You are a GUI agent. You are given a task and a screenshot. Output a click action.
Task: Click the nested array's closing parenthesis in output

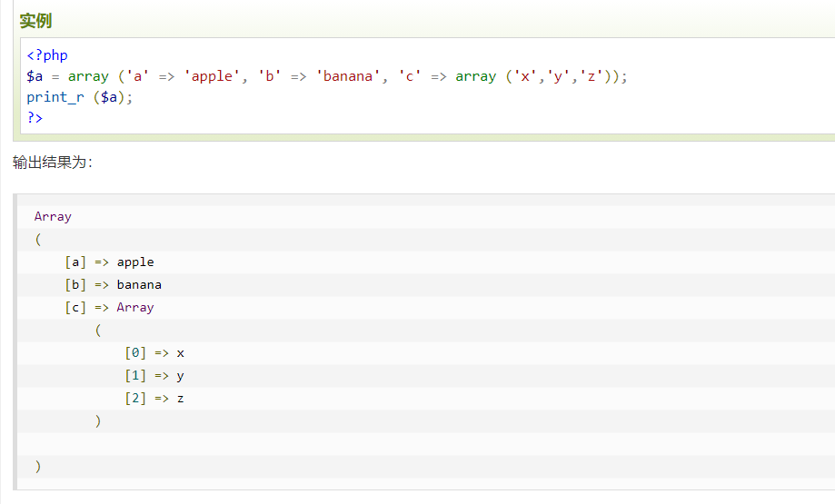tap(98, 421)
